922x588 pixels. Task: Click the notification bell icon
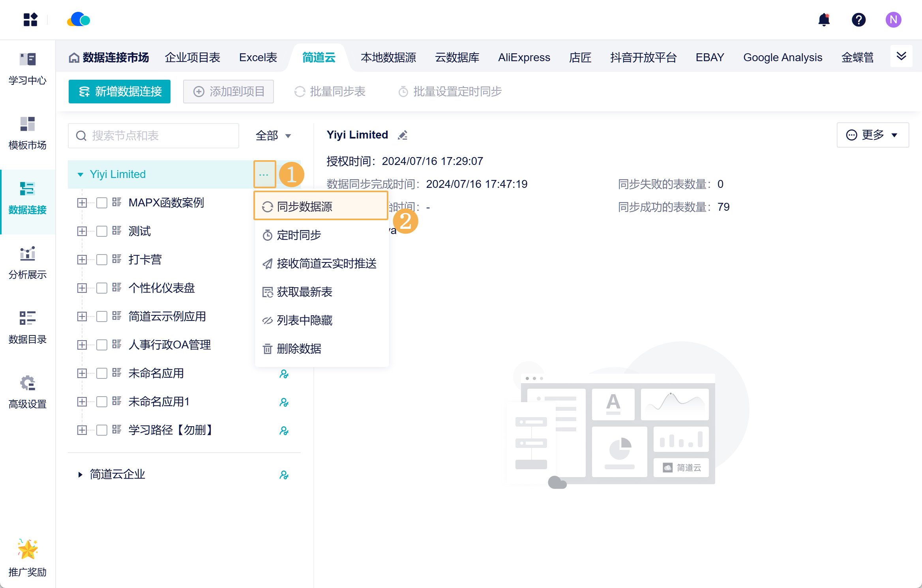824,20
